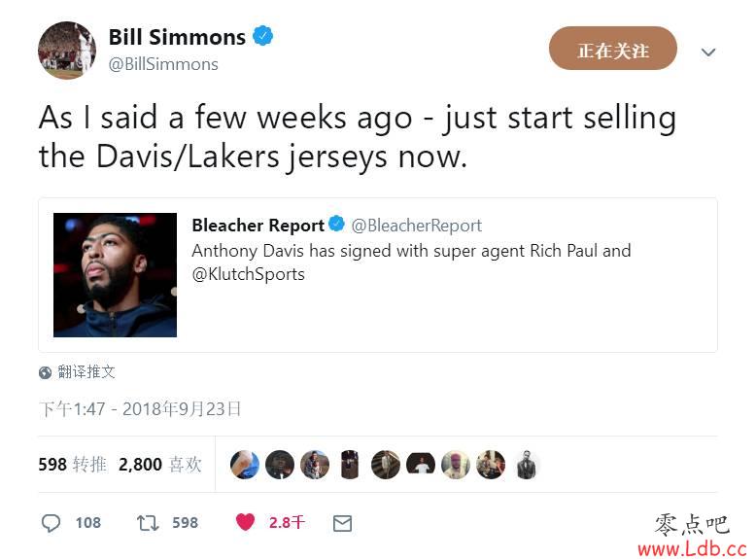
Task: Click the reply speech bubble icon
Action: (51, 523)
